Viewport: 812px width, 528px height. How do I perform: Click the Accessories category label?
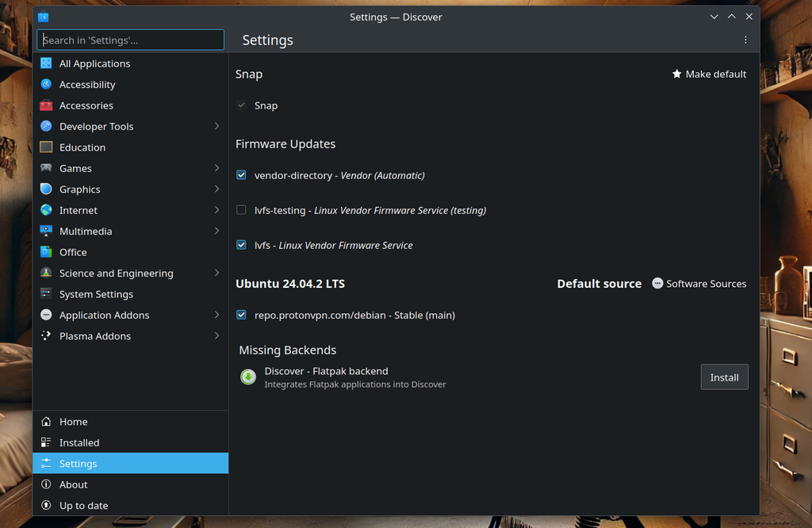point(86,105)
